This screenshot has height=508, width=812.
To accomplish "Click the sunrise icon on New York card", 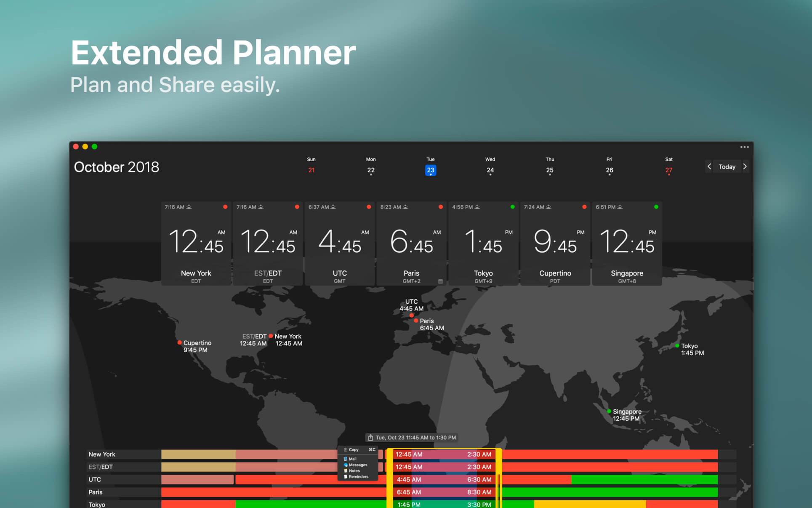I will [189, 207].
